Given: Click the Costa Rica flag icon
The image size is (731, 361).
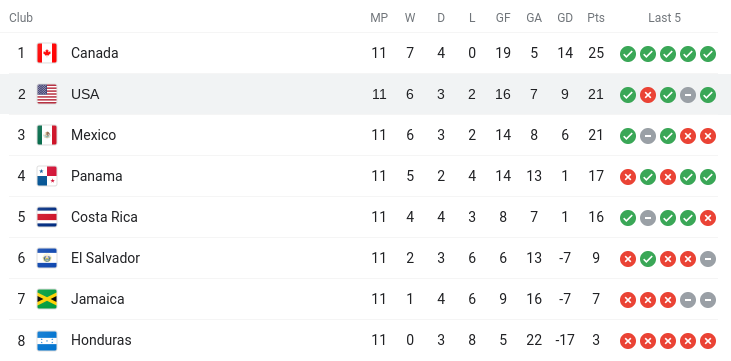Looking at the screenshot, I should coord(47,217).
